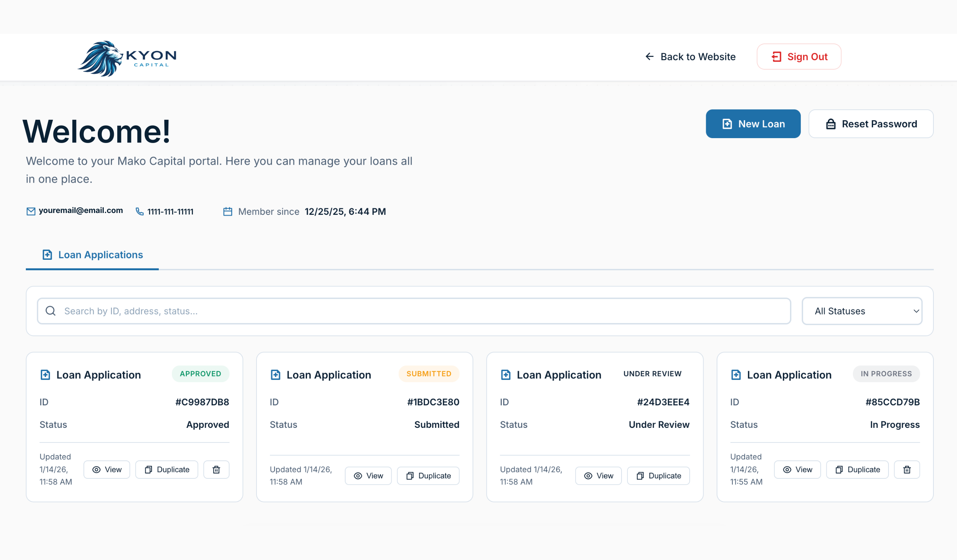
Task: Switch to the Loan Applications tab
Action: pyautogui.click(x=92, y=255)
